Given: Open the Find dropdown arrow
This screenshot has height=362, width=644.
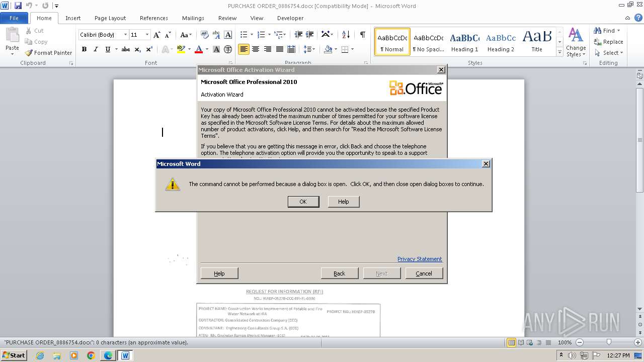Looking at the screenshot, I should pyautogui.click(x=618, y=31).
